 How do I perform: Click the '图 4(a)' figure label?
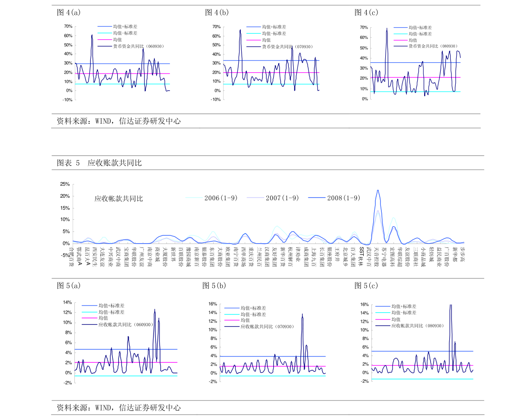click(69, 13)
